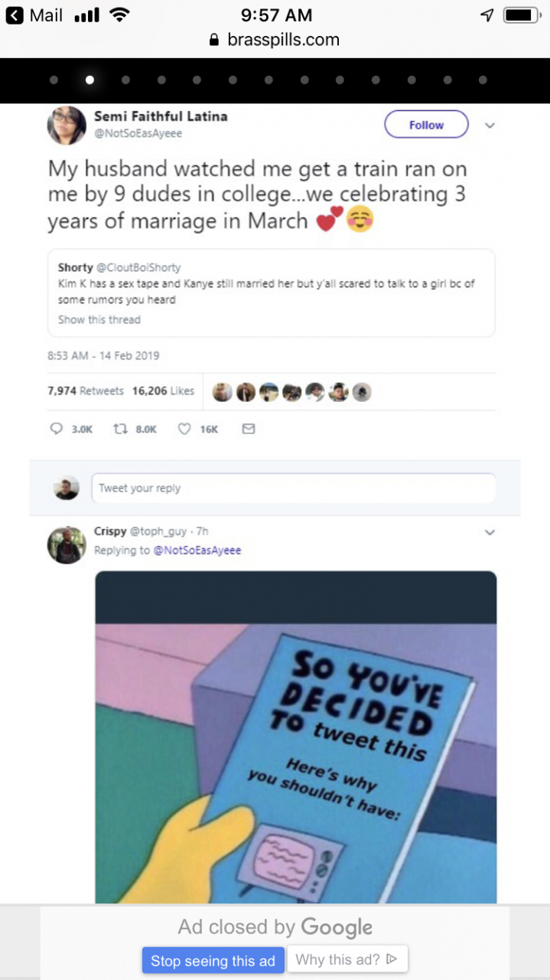
Task: Click the Follow button
Action: pyautogui.click(x=426, y=125)
